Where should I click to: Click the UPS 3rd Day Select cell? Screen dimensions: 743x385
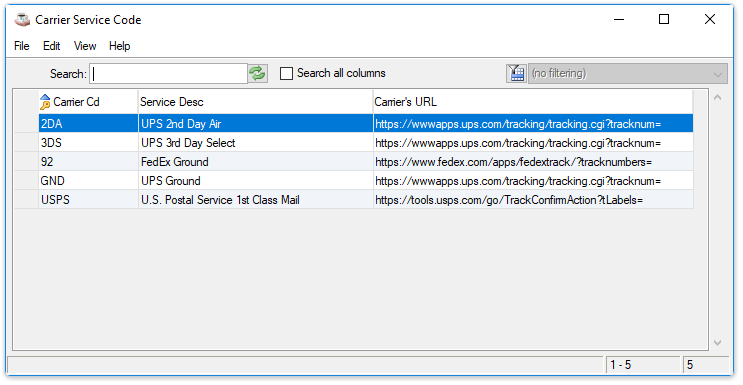click(x=256, y=143)
